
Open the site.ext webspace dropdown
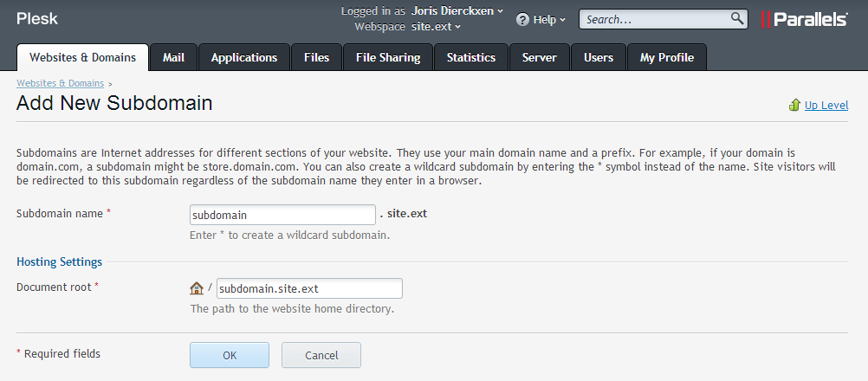point(436,27)
